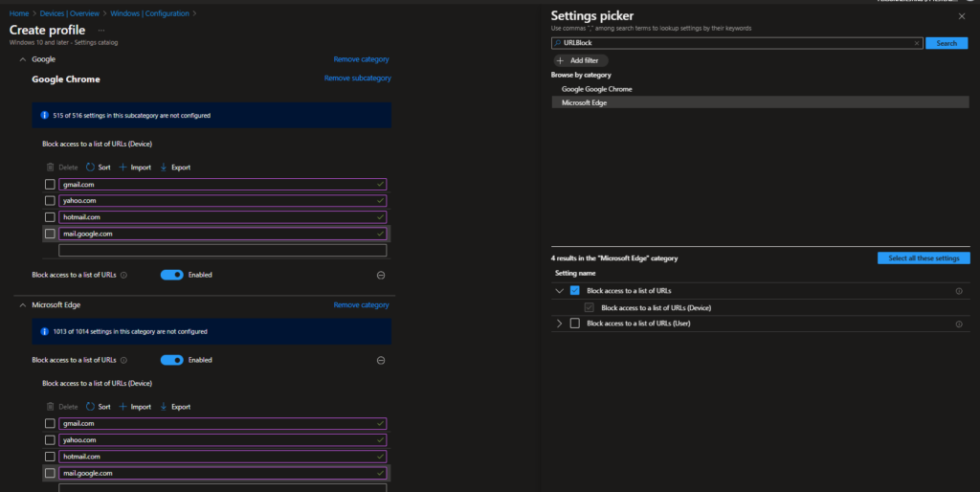Click info icon for Block access to URLs (User) result
The width and height of the screenshot is (980, 492).
click(959, 324)
